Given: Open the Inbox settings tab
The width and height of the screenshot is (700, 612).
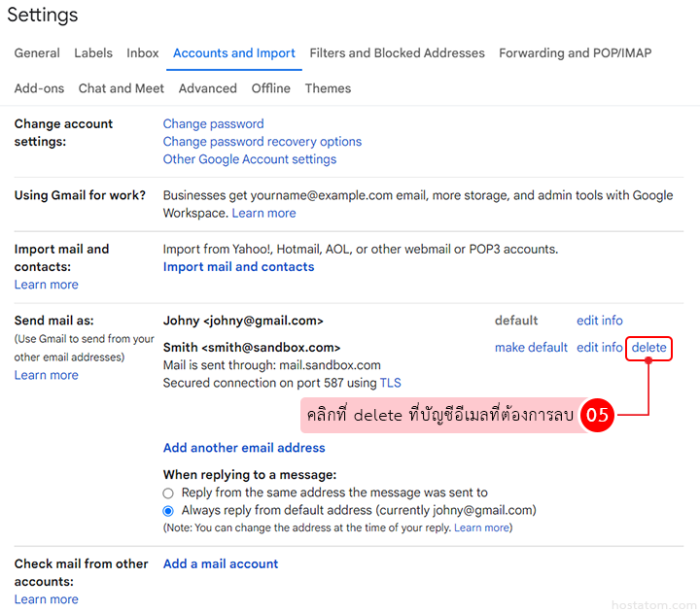Looking at the screenshot, I should [143, 53].
